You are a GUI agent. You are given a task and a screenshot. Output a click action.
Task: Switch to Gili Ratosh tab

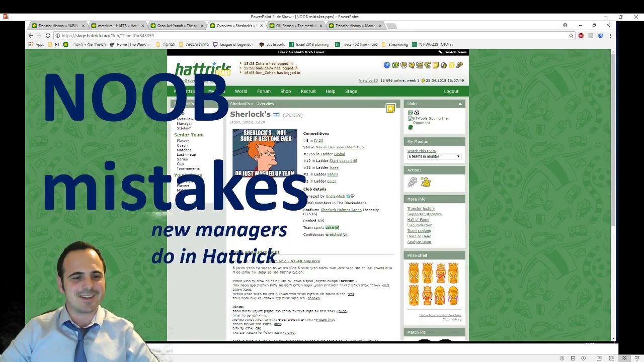295,26
